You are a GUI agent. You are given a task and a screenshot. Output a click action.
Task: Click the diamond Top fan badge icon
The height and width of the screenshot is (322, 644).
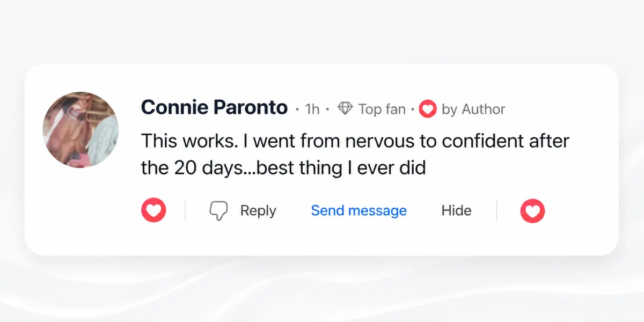[345, 109]
